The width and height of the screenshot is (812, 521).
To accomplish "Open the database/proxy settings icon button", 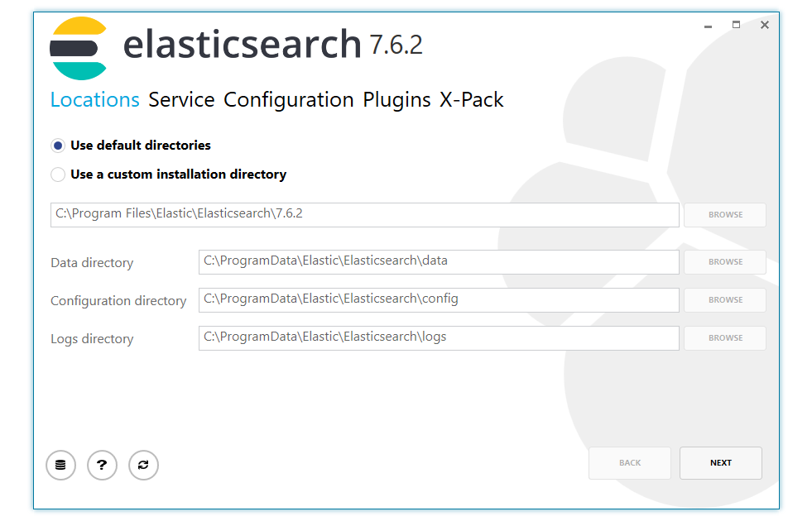I will coord(60,465).
